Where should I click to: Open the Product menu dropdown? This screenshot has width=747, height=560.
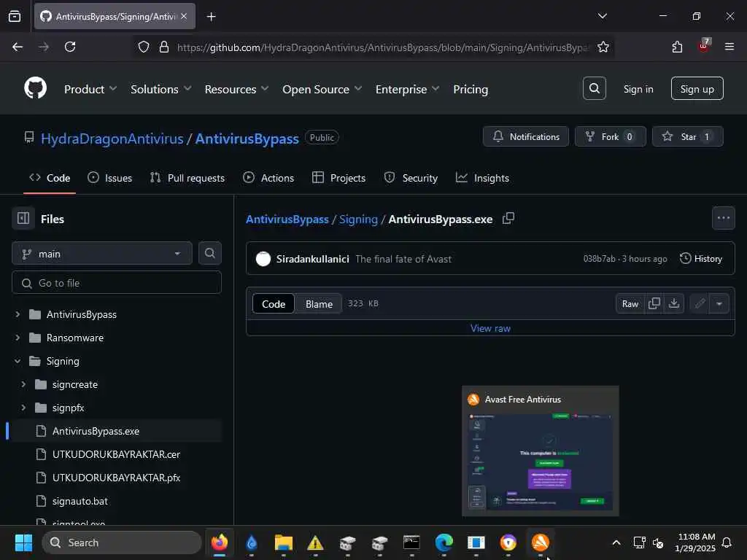click(90, 89)
